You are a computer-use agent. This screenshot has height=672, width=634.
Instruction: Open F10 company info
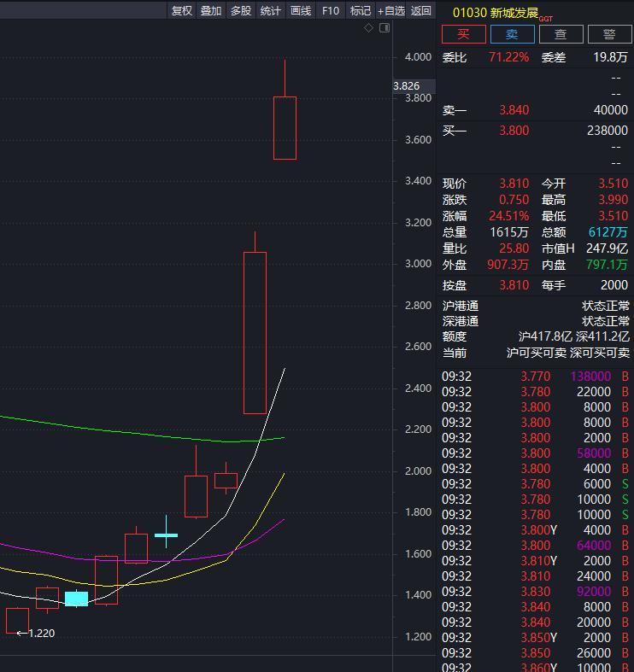tap(331, 11)
